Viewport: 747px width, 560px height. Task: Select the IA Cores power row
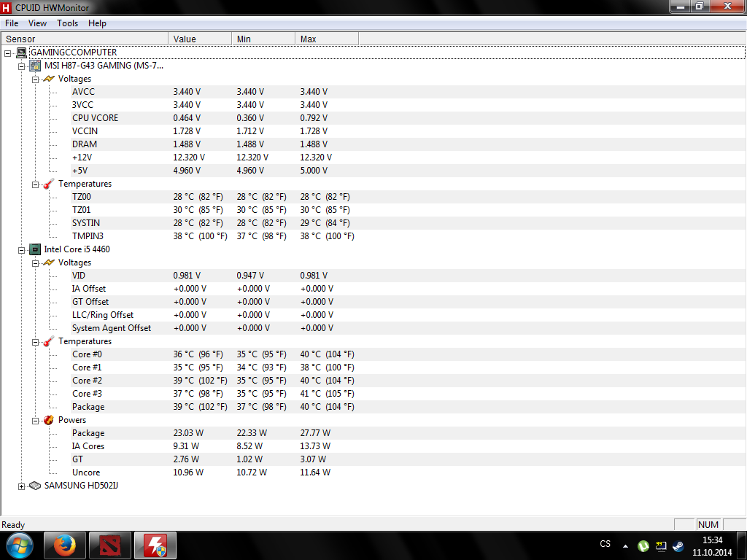(409, 446)
